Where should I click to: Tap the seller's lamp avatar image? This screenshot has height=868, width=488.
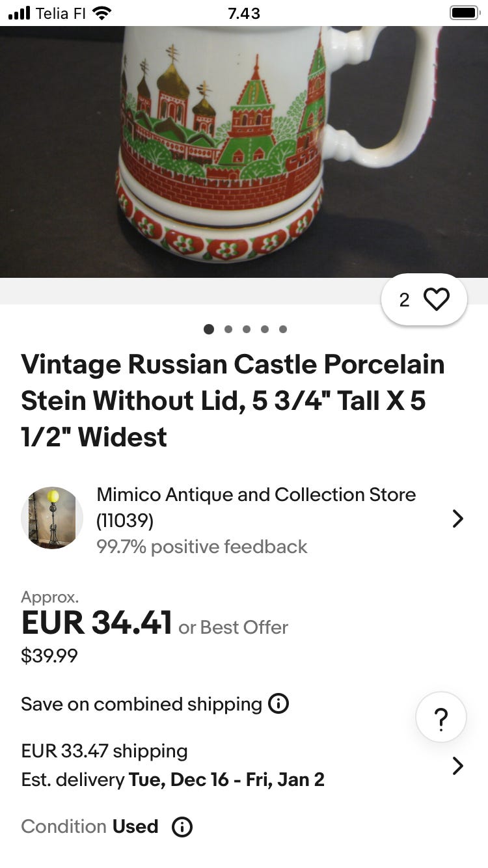(52, 518)
